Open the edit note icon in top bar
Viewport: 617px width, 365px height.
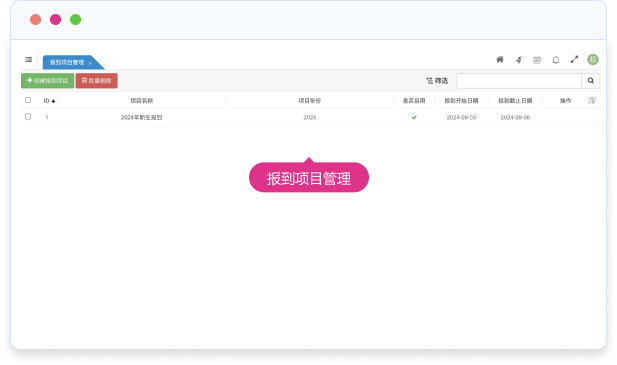point(537,60)
